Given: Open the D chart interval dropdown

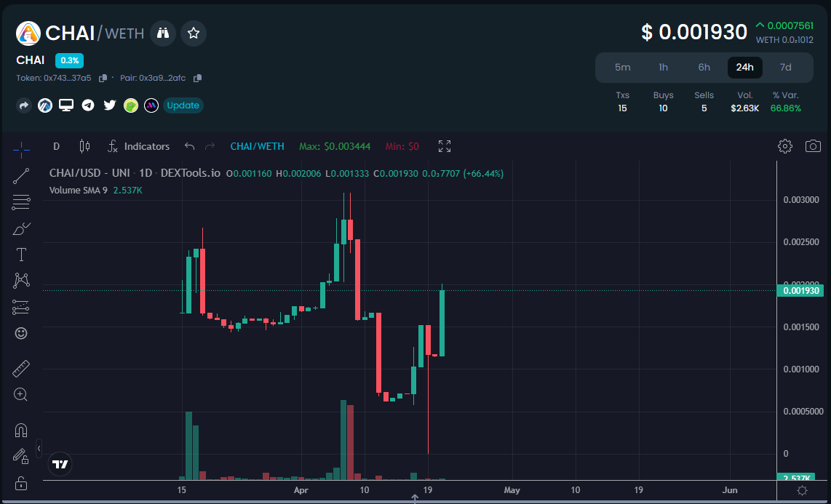Looking at the screenshot, I should [56, 147].
